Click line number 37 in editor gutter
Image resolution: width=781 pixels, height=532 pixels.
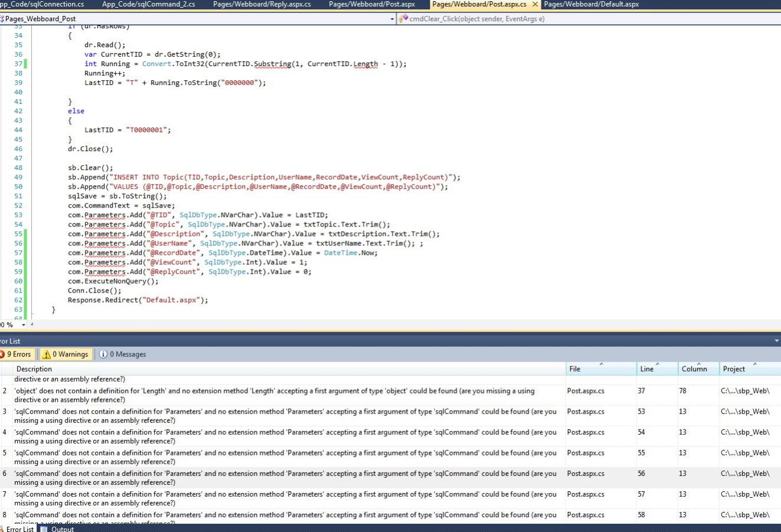[x=18, y=64]
